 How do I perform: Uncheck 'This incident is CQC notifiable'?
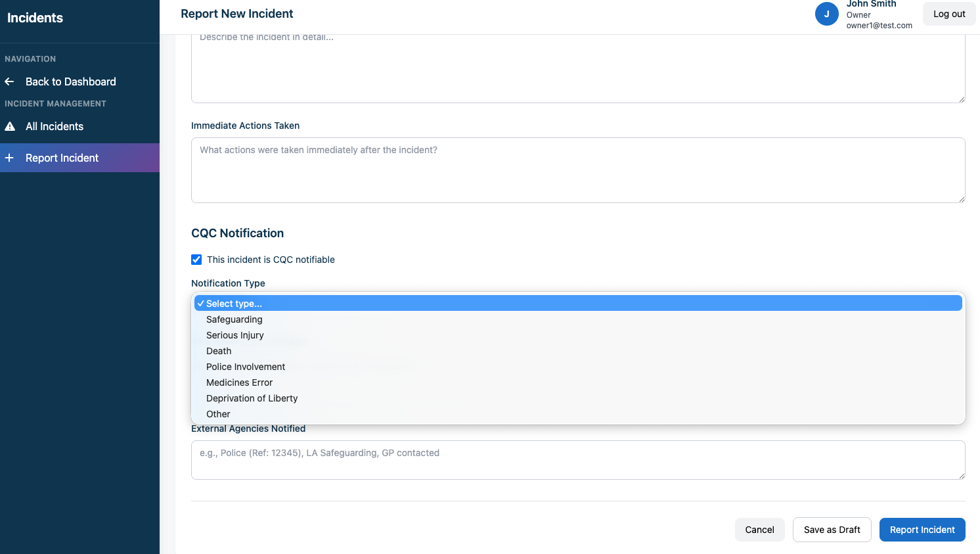[x=196, y=260]
